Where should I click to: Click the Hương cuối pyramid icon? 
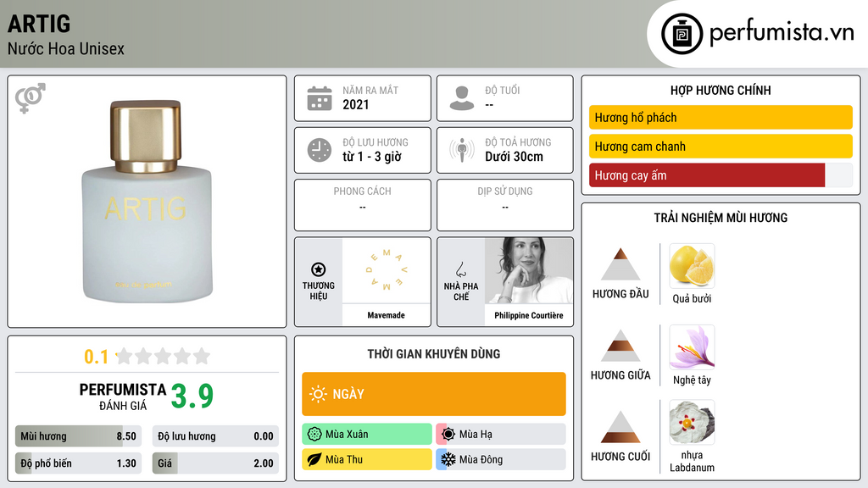coord(620,427)
